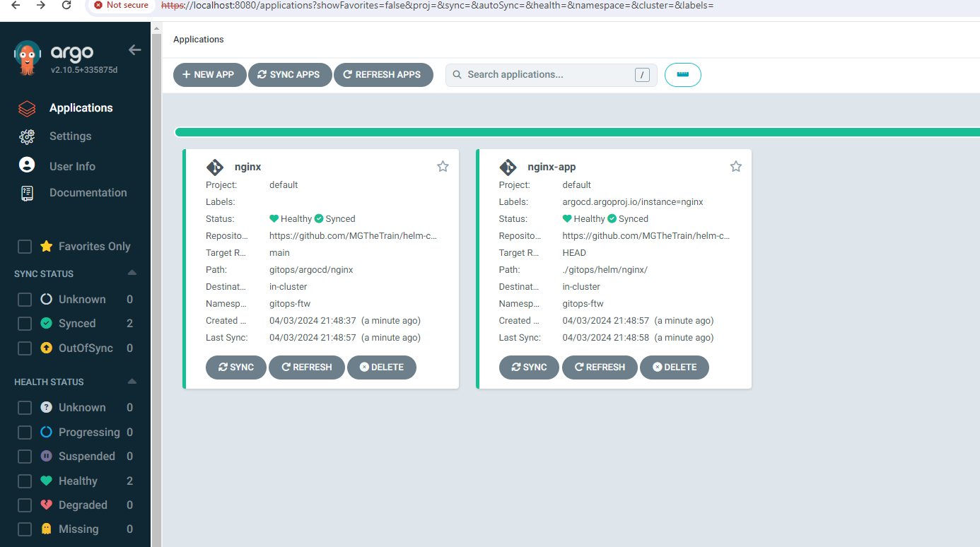Viewport: 980px width, 547px height.
Task: Click the Suspended pause icon in filters
Action: [x=47, y=457]
